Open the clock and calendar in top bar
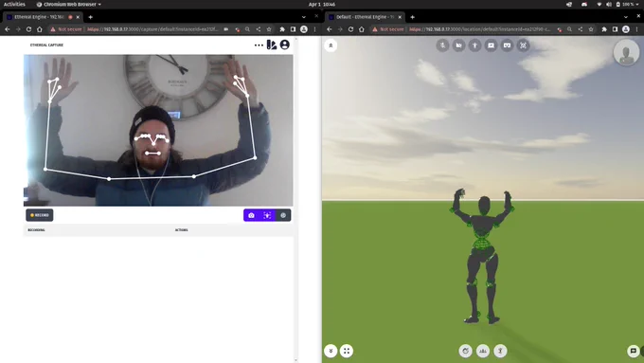644x363 pixels. (322, 4)
